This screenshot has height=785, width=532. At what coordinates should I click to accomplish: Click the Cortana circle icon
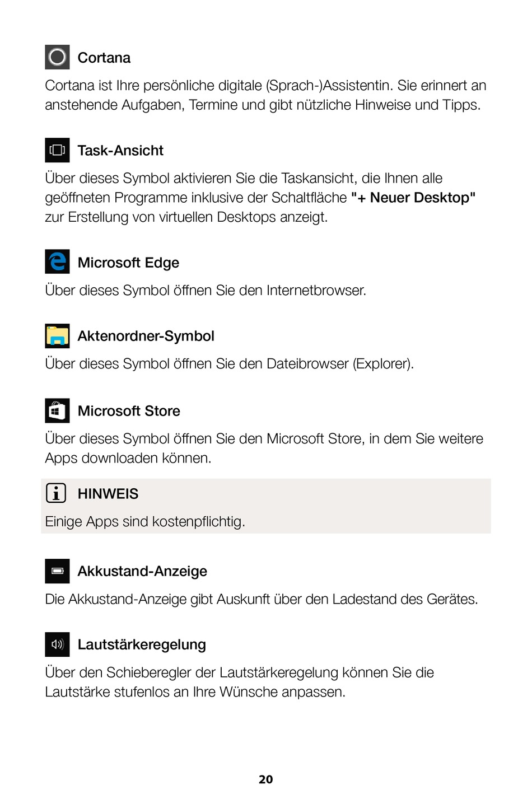[57, 57]
